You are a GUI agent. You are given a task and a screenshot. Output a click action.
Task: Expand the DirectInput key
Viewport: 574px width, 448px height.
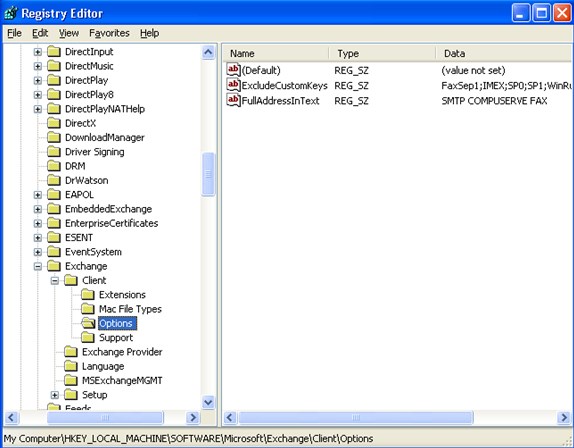pyautogui.click(x=37, y=52)
